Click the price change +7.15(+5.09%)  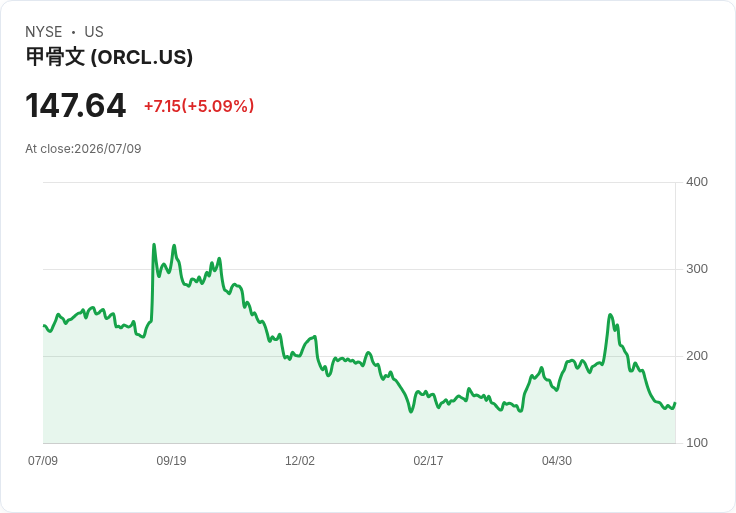click(x=199, y=106)
